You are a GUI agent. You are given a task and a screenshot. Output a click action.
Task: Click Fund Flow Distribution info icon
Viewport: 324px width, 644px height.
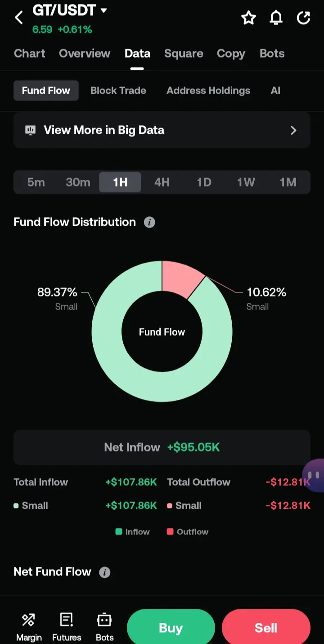point(149,222)
